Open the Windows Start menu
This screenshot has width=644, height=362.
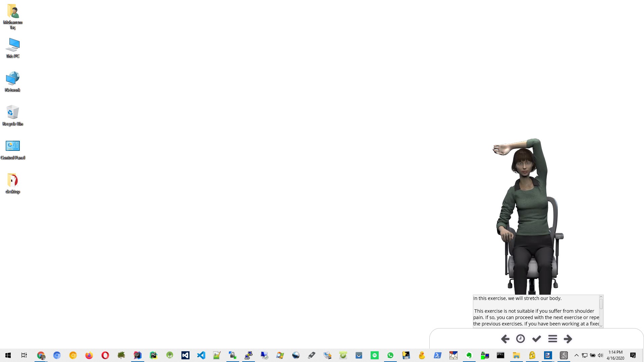(8, 355)
